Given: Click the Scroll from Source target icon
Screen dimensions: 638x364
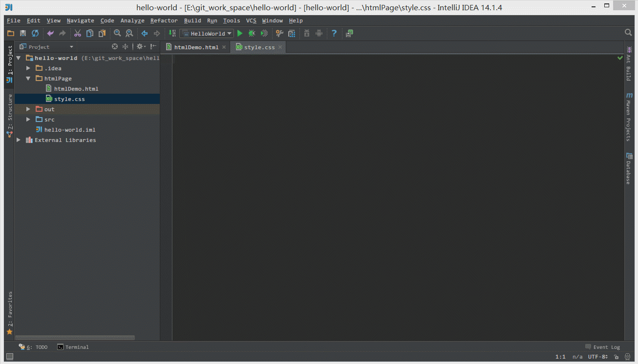Looking at the screenshot, I should tap(115, 47).
